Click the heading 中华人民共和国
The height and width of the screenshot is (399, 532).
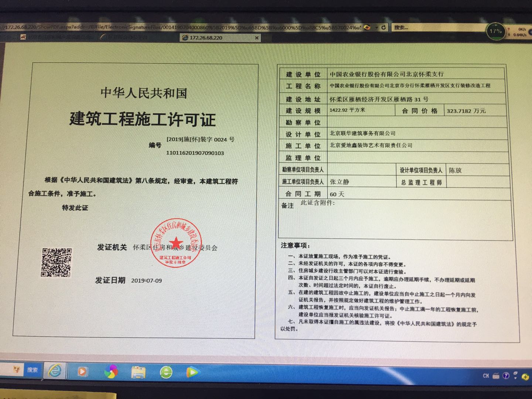tap(144, 93)
